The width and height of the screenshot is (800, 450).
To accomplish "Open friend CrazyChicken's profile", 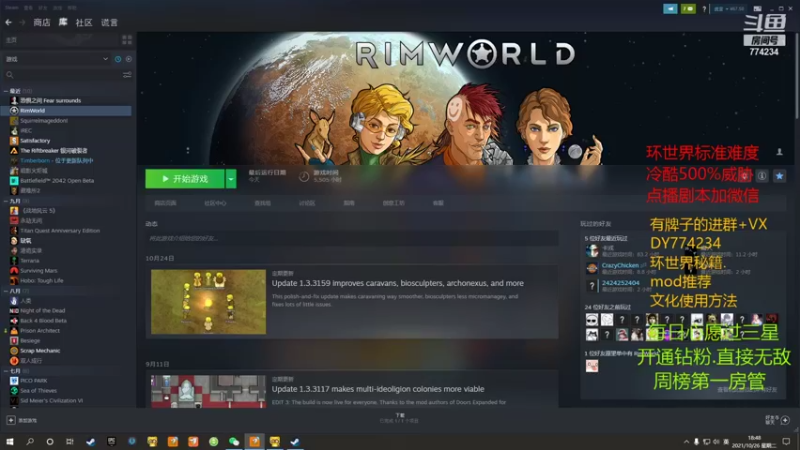I will click(620, 265).
